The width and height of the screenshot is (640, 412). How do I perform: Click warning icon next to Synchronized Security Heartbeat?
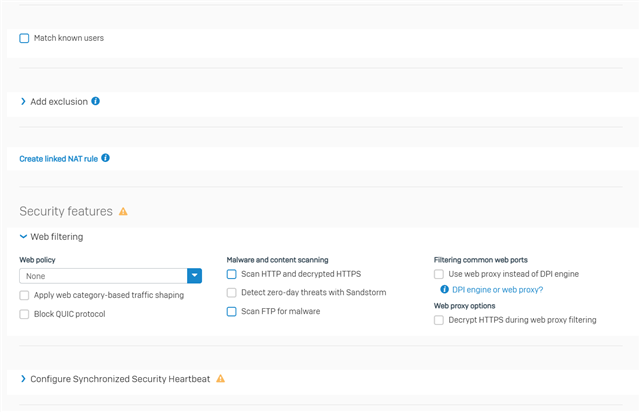(x=220, y=379)
